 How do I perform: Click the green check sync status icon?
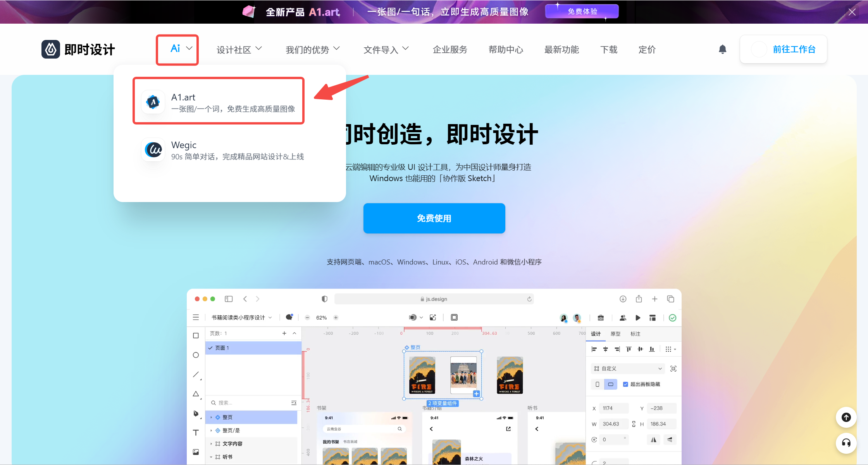(673, 318)
